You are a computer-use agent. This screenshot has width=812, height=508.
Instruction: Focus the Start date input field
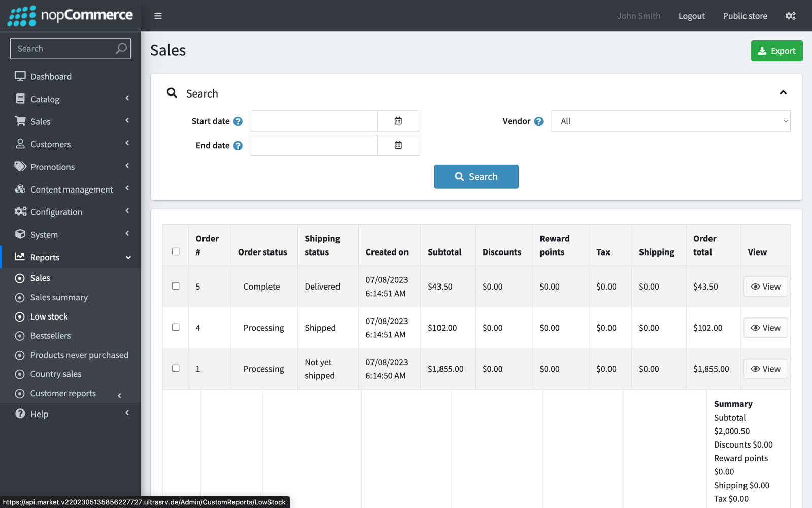[314, 121]
